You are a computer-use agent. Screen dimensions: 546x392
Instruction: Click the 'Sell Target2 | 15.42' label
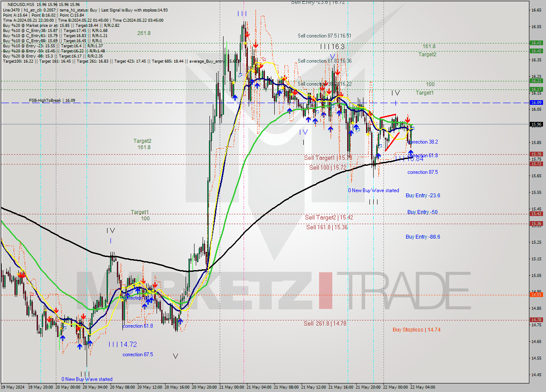[329, 217]
